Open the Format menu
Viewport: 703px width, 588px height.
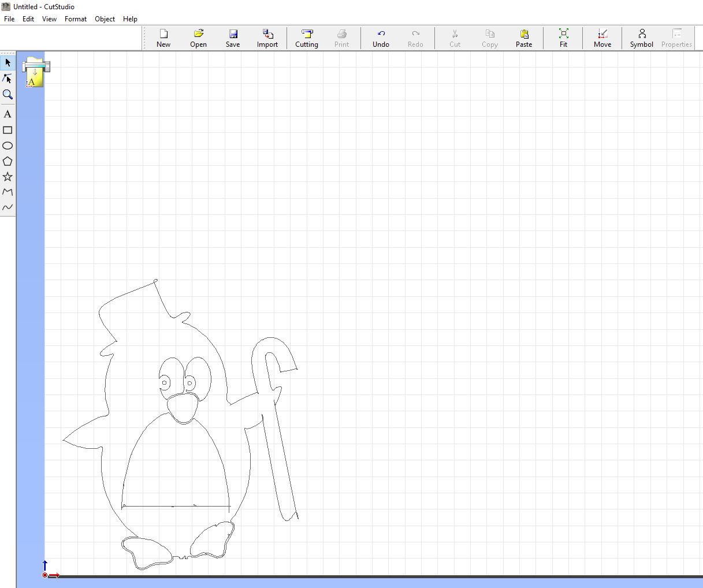(76, 18)
